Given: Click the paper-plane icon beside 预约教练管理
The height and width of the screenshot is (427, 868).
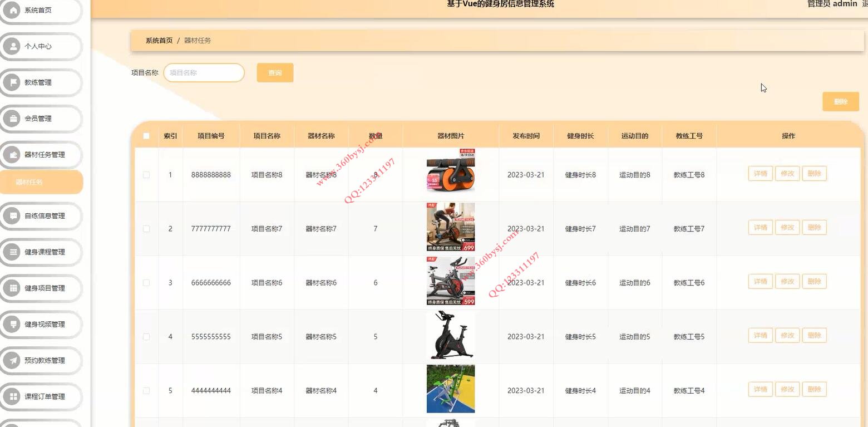Looking at the screenshot, I should (12, 361).
